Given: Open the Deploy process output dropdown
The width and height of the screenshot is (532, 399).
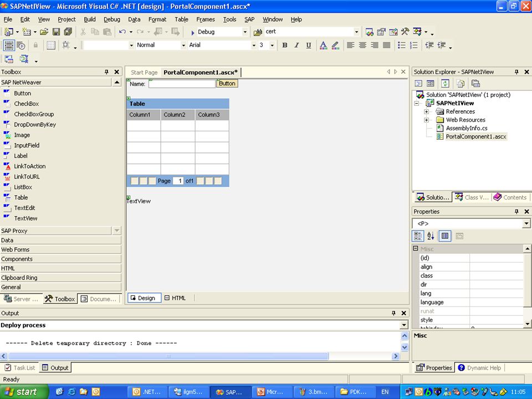Looking at the screenshot, I should point(404,325).
